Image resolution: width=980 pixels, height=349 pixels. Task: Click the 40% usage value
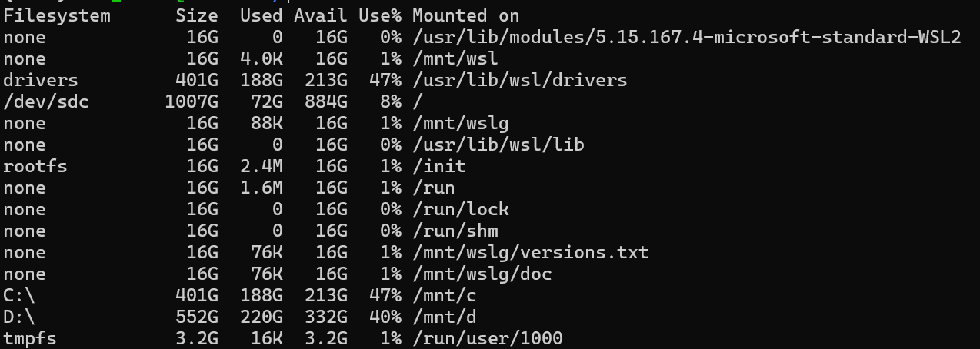pyautogui.click(x=385, y=317)
